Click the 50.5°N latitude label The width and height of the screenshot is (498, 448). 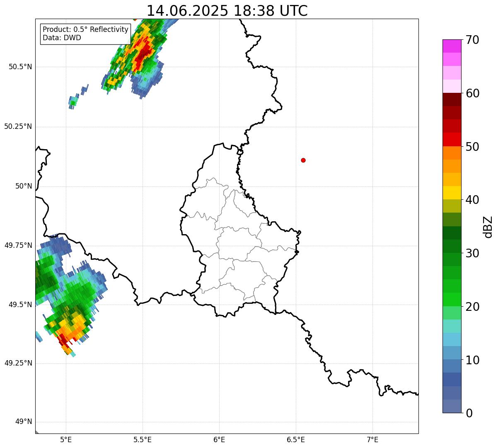[20, 67]
